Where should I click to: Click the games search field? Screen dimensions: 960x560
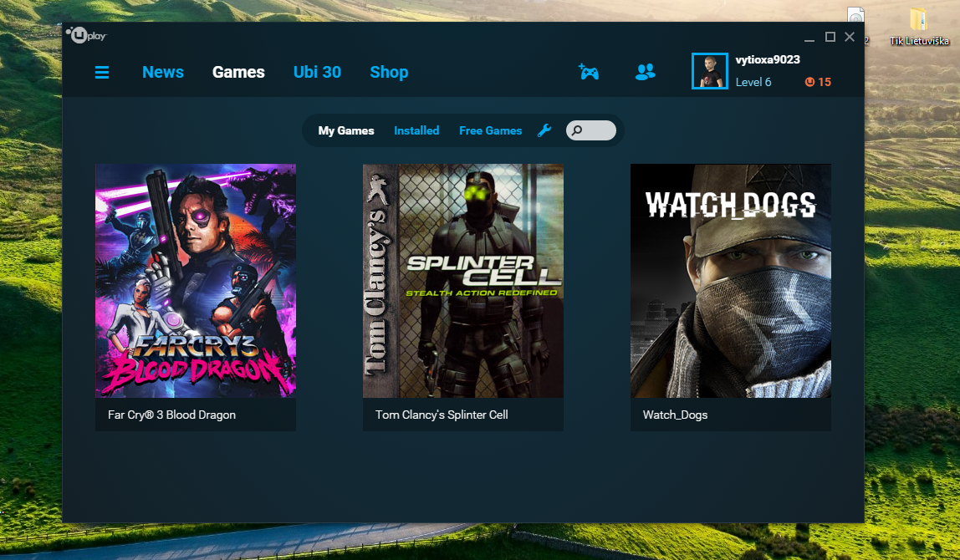[591, 130]
